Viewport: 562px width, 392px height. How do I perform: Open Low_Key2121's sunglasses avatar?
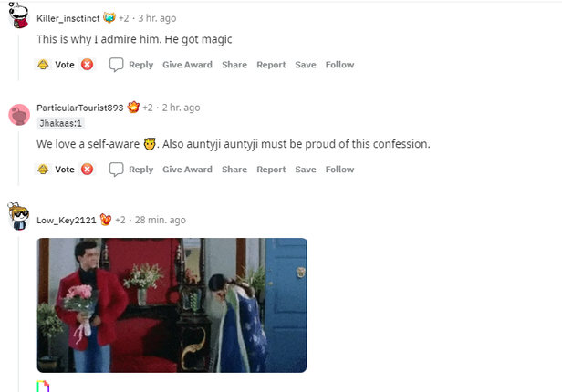[x=18, y=216]
